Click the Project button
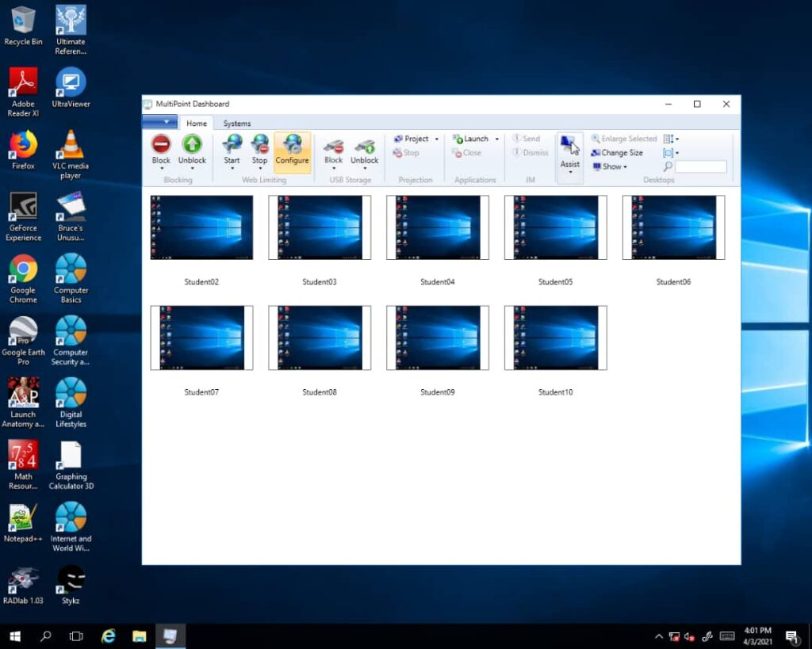812x649 pixels. 412,139
